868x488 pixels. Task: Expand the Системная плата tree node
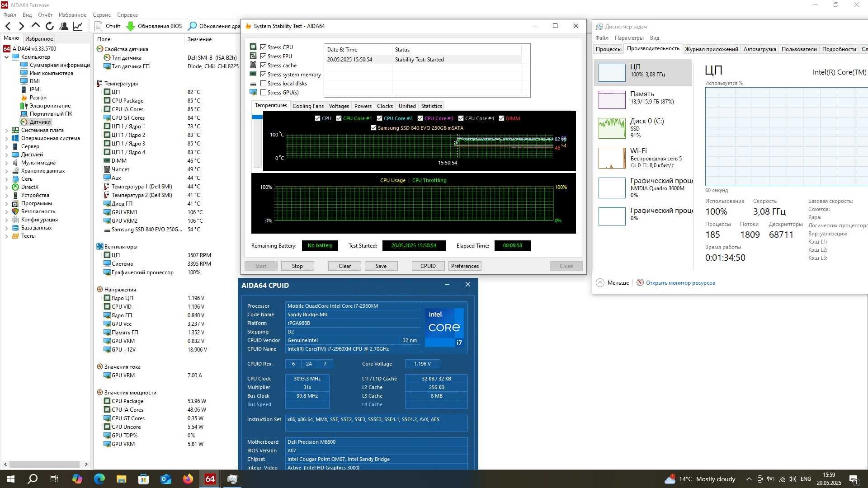click(7, 130)
